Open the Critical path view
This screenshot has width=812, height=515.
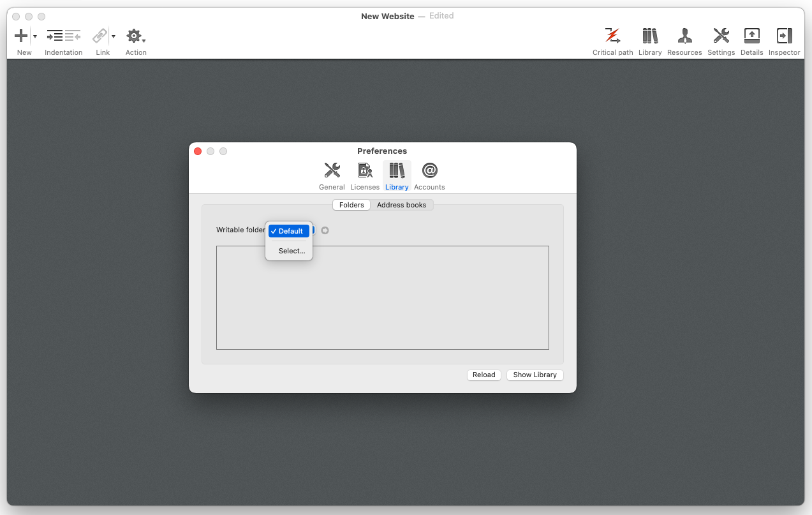coord(612,36)
